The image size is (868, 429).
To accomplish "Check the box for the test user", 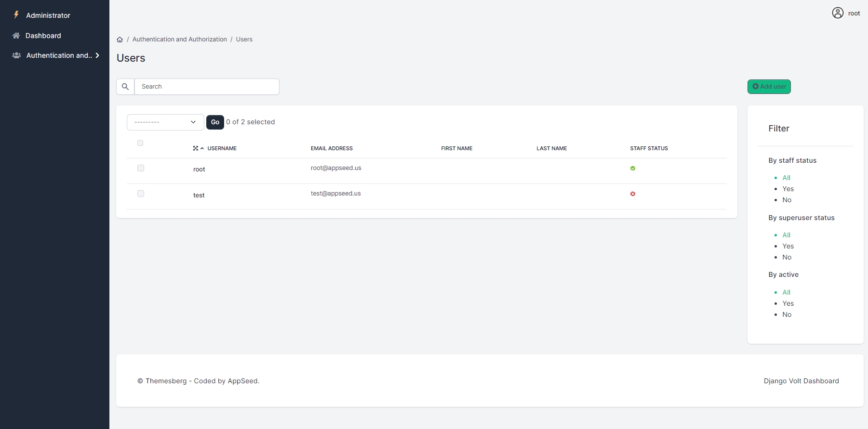I will pyautogui.click(x=141, y=194).
